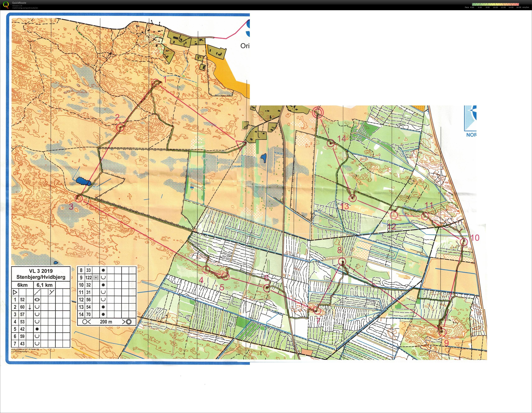Click the min/km unit label

coord(526,7)
